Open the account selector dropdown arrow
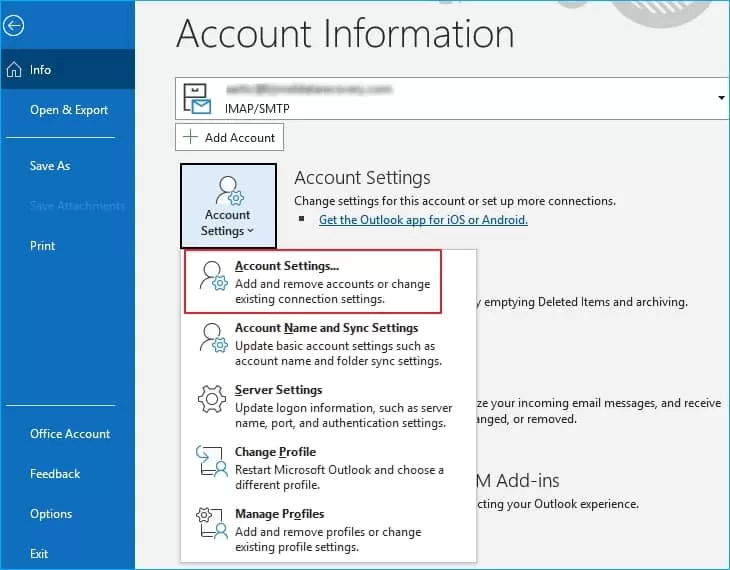The height and width of the screenshot is (570, 730). pos(721,98)
